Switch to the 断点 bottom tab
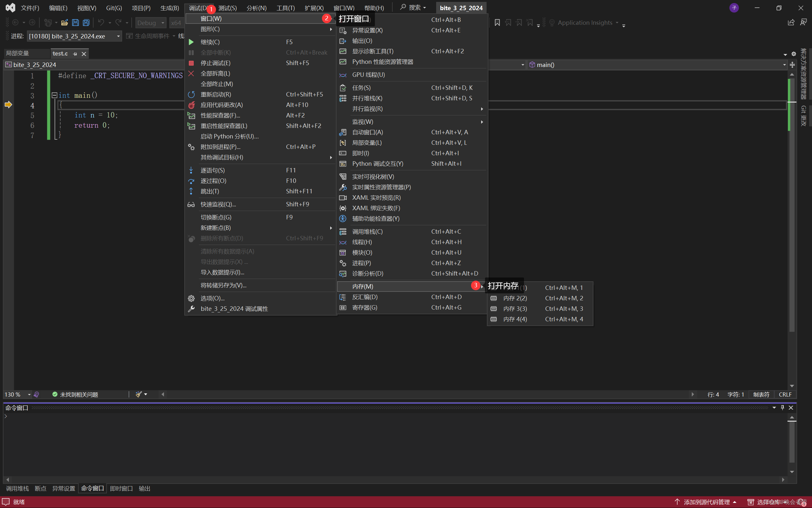 tap(41, 489)
